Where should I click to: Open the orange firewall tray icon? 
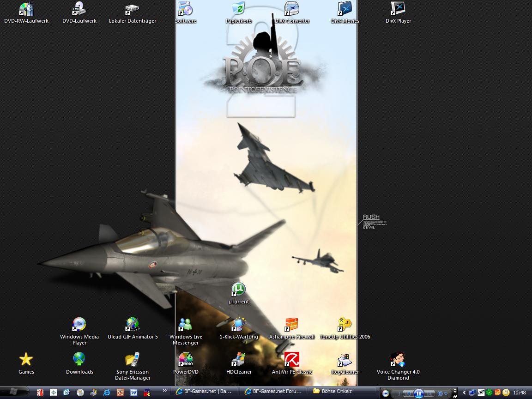[498, 392]
